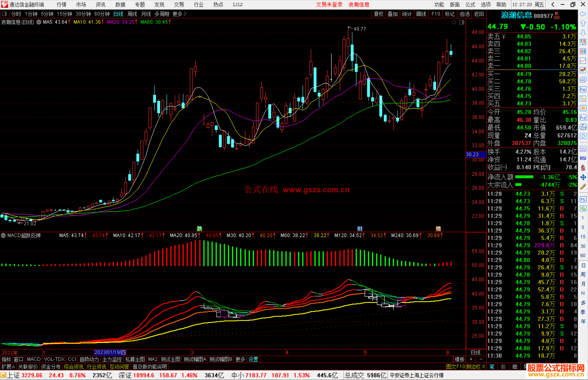The width and height of the screenshot is (588, 380).
Task: Click the back arrow icon in right sidebar
Action: click(583, 14)
